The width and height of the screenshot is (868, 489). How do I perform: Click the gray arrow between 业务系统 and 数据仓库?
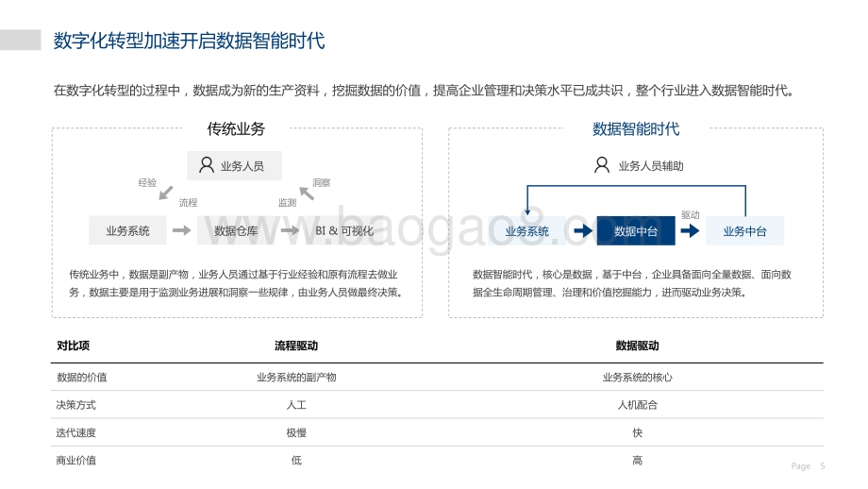click(181, 230)
